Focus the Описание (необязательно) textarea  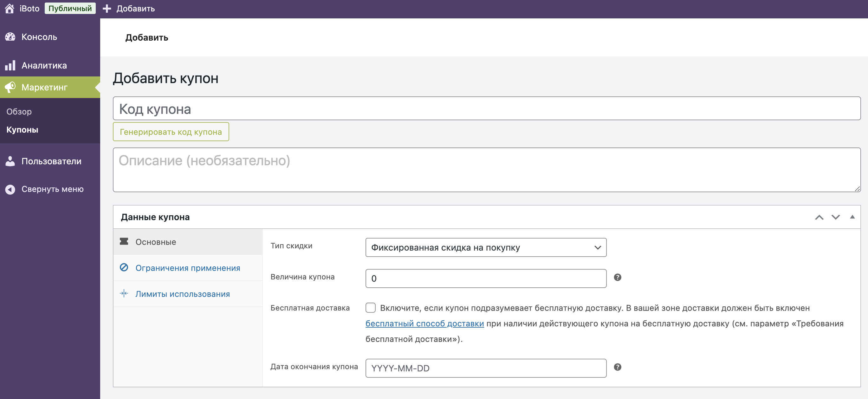point(487,170)
